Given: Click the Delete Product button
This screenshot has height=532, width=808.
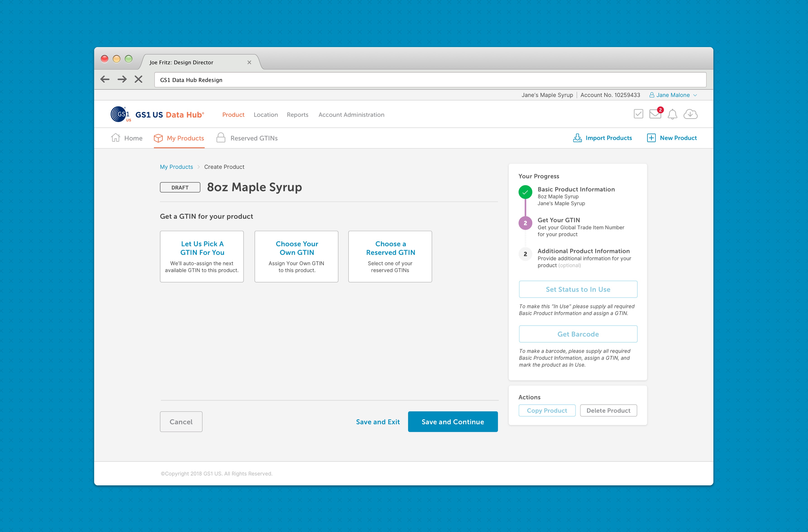Looking at the screenshot, I should 608,410.
